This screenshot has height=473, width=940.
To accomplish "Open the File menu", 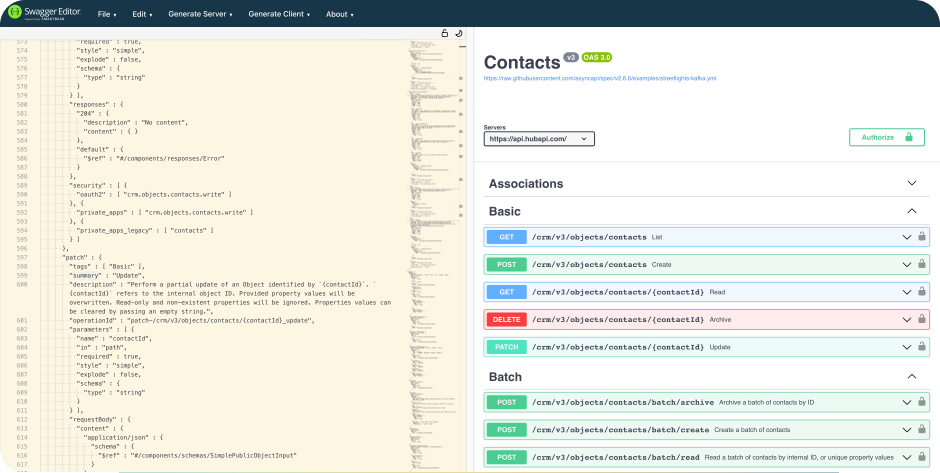I will tap(107, 14).
